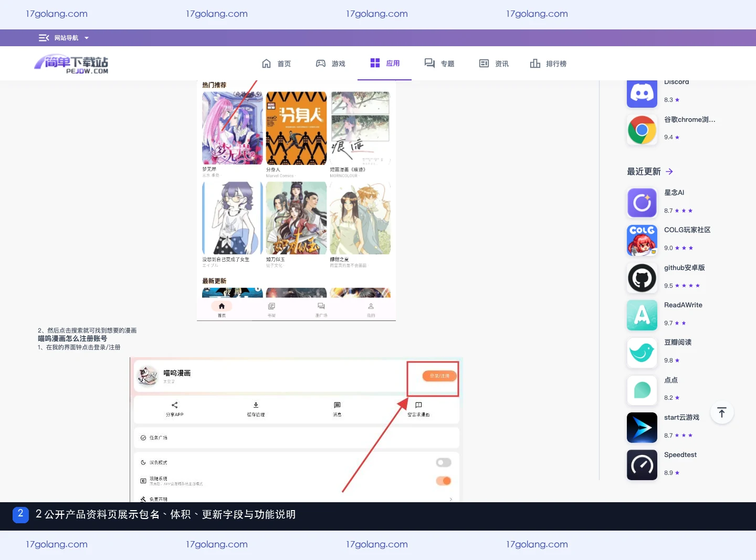This screenshot has height=560, width=756.
Task: Open the Google Chrome app icon
Action: (642, 130)
